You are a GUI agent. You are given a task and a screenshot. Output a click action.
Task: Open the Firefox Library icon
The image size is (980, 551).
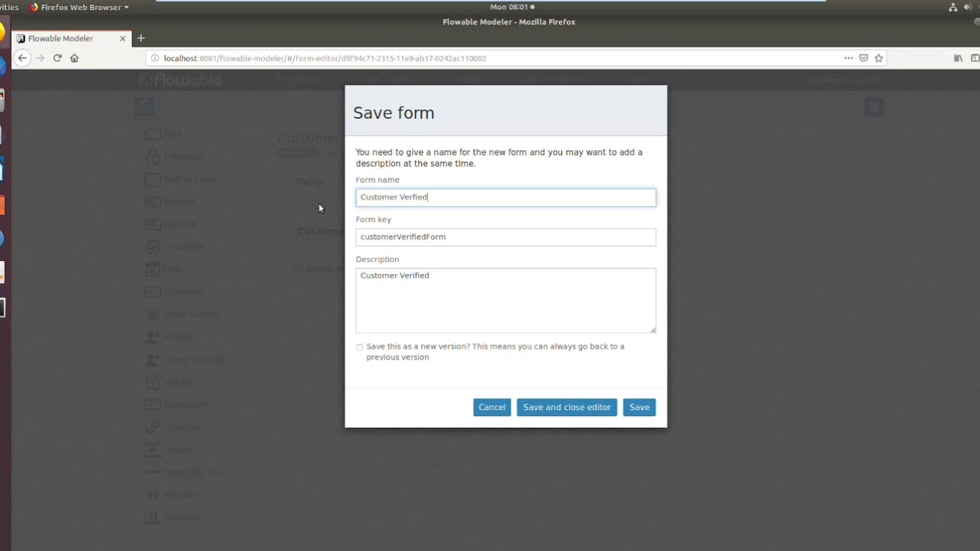(x=958, y=58)
